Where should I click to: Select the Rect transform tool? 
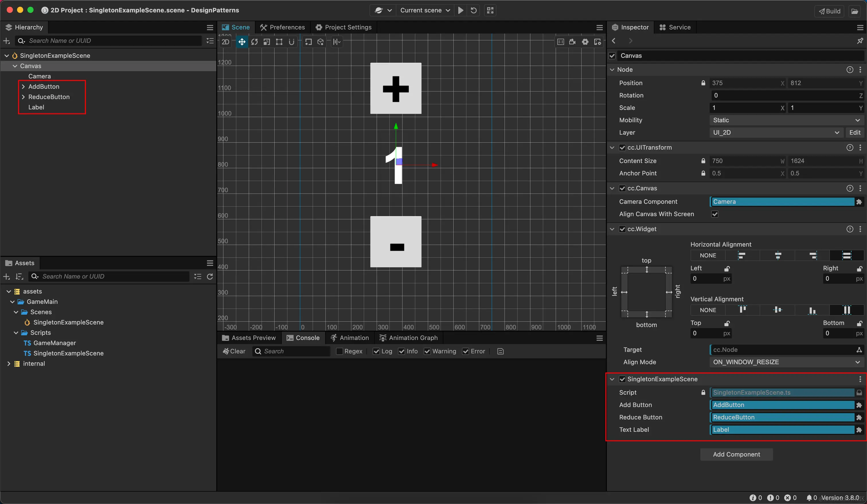tap(279, 42)
